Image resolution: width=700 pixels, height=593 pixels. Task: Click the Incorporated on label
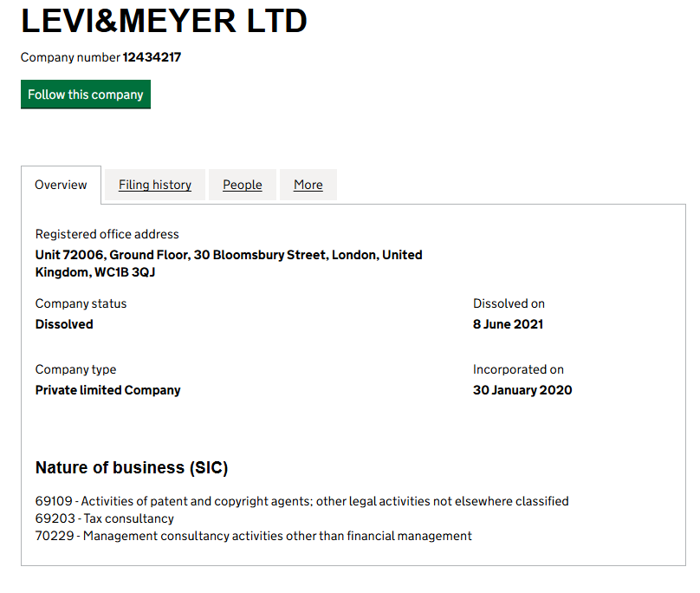(518, 369)
